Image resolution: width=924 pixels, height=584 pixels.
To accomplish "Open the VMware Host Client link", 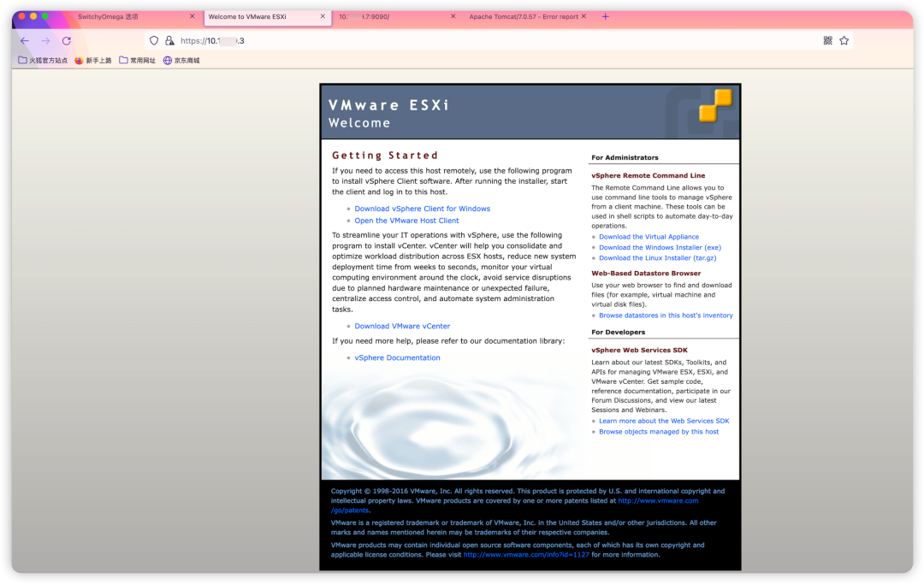I will click(406, 221).
